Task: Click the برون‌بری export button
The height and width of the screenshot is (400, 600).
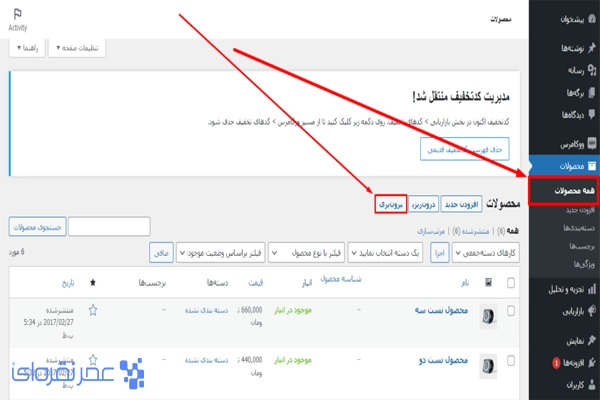Action: point(390,204)
